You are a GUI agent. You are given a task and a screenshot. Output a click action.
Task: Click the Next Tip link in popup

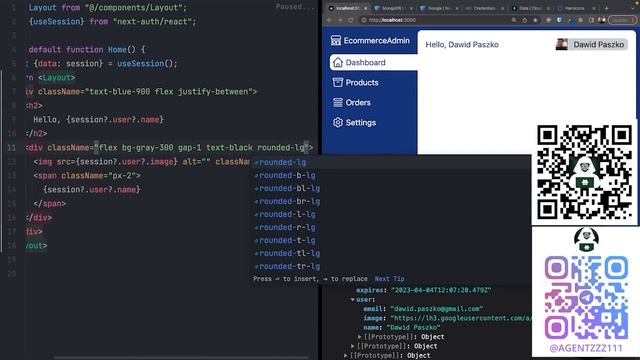point(389,279)
